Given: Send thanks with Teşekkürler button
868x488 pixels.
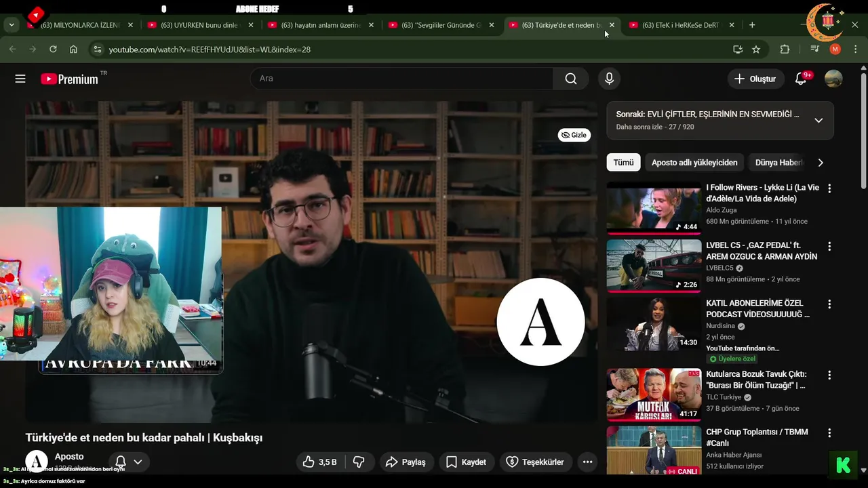Looking at the screenshot, I should click(536, 462).
